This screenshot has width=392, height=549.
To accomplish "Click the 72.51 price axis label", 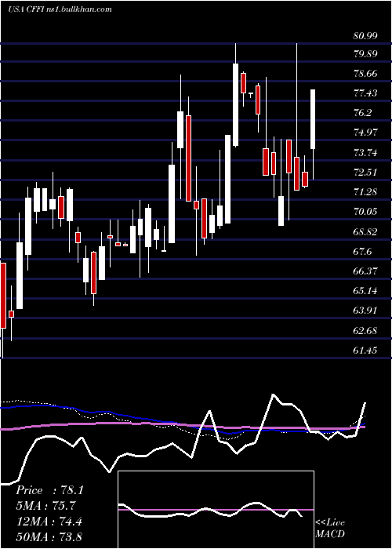I will [x=365, y=173].
